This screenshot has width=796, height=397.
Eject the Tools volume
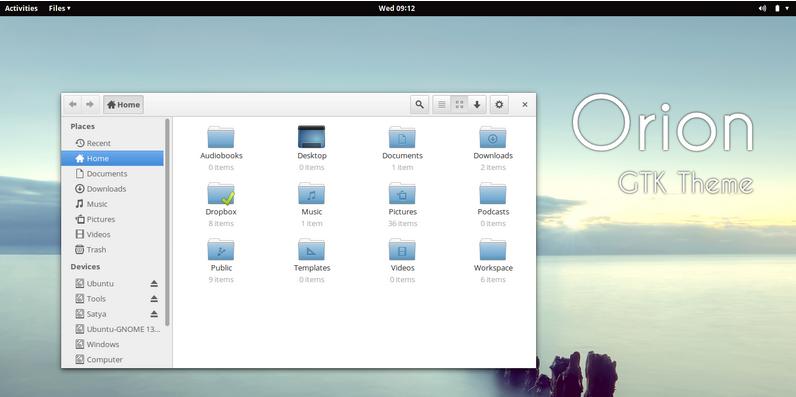click(154, 299)
